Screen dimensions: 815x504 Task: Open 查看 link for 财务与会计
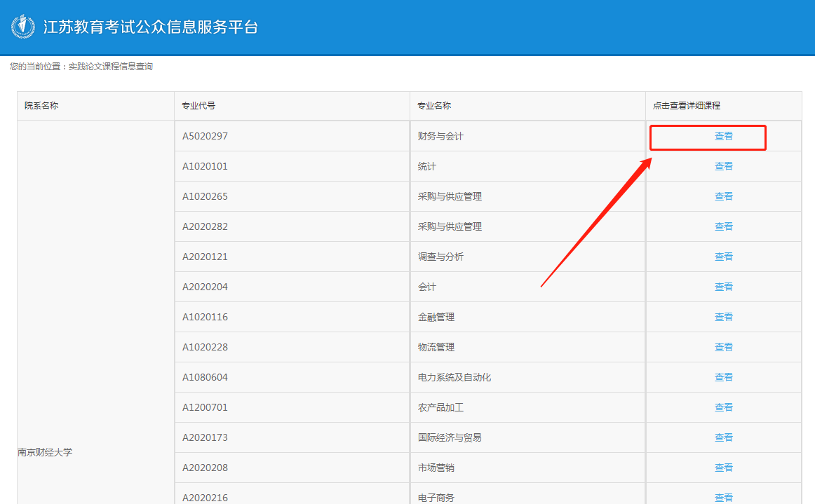pyautogui.click(x=723, y=137)
